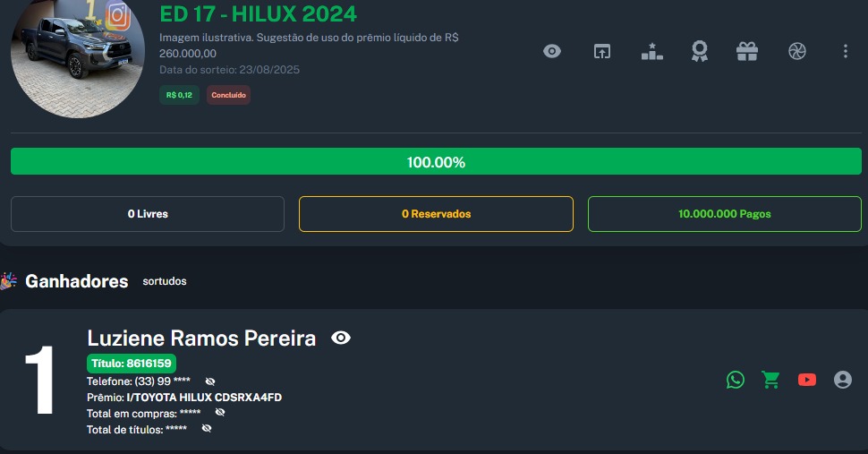Open the three-dot more options menu
868x454 pixels.
click(846, 52)
